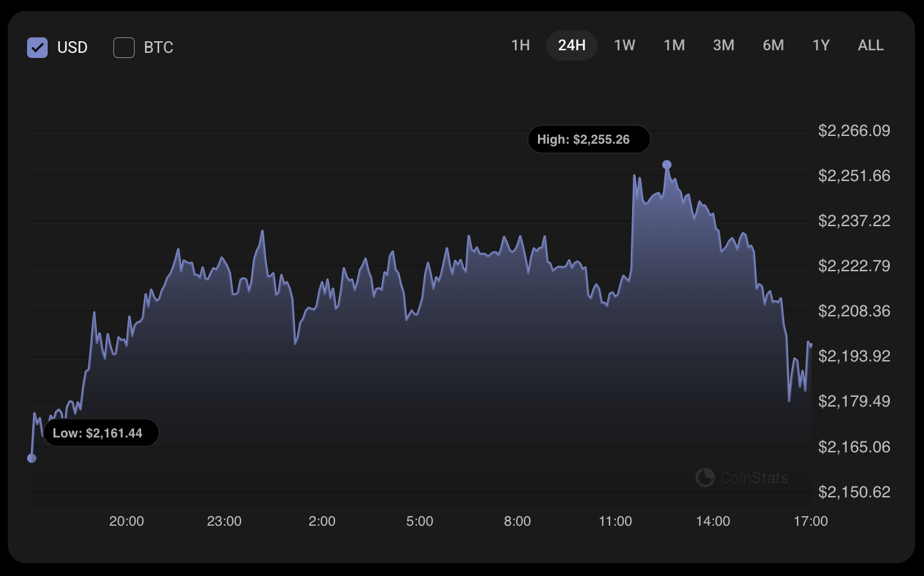This screenshot has height=576, width=924.
Task: Click the Low price point marker
Action: tap(32, 458)
